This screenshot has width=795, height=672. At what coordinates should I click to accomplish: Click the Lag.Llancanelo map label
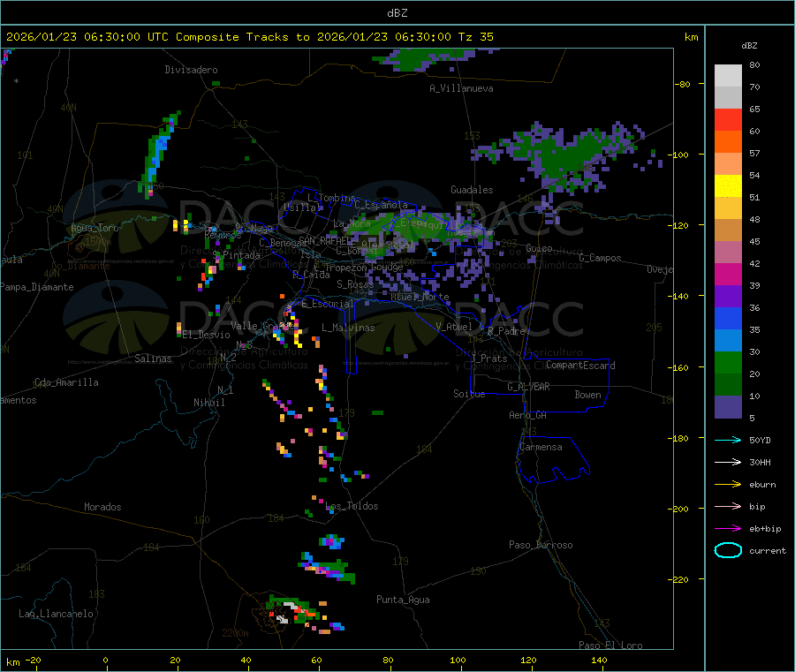pyautogui.click(x=56, y=614)
